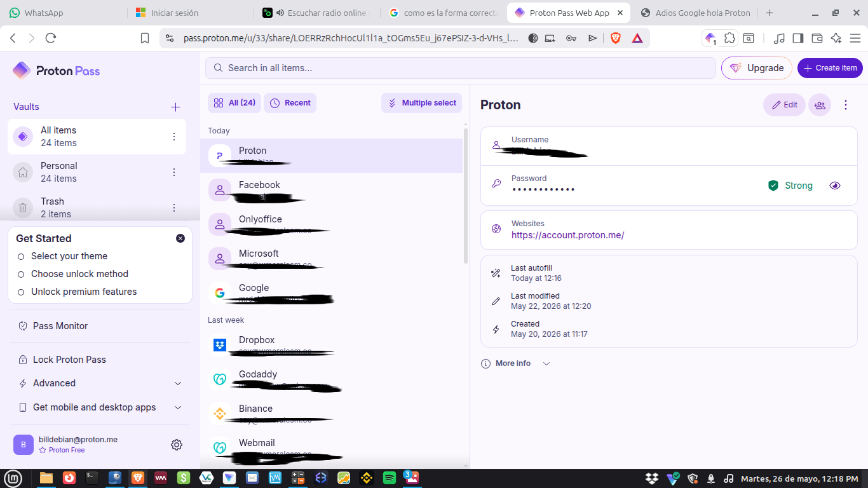868x488 pixels.
Task: Open Pass Monitor
Action: 100,326
